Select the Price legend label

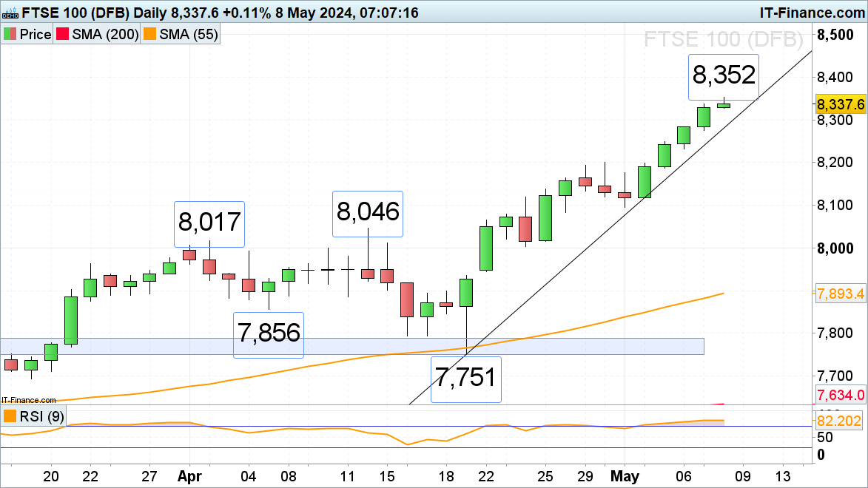[36, 34]
